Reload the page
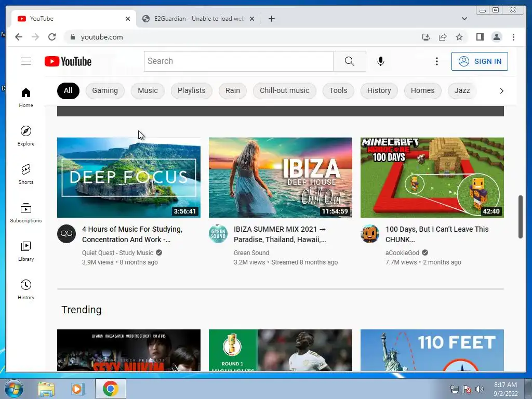The image size is (532, 399). click(52, 37)
